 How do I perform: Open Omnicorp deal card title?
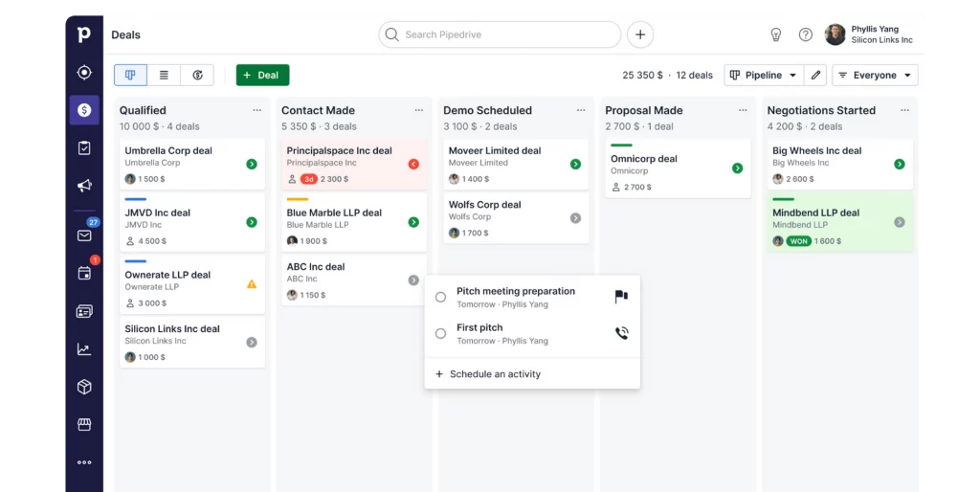(x=644, y=159)
